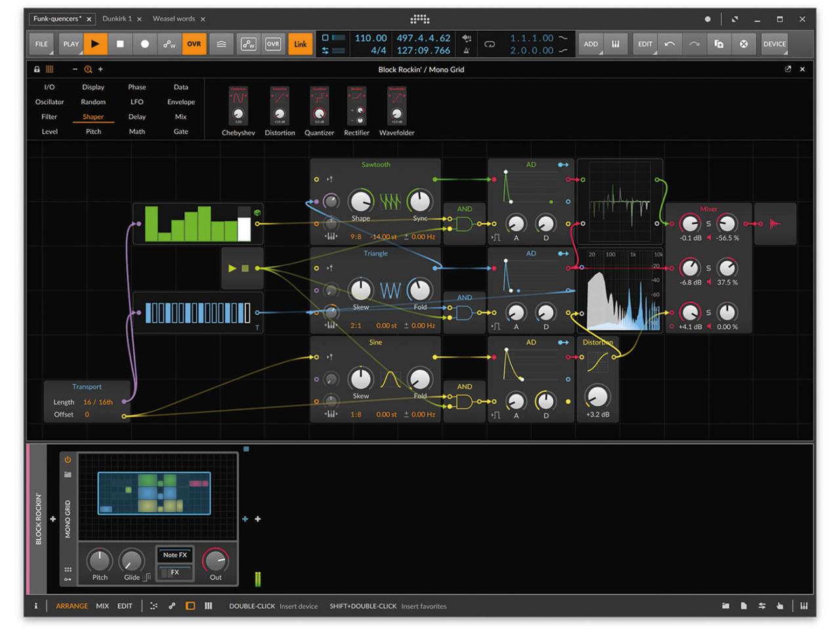Viewport: 840px width, 630px height.
Task: Open the Mono Grid device preset folder icon
Action: (x=68, y=474)
